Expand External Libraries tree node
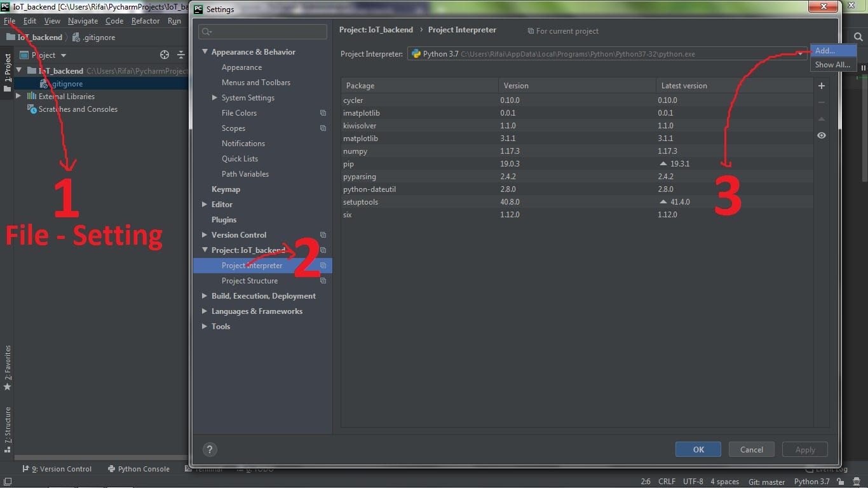Screen dimensions: 868x488 tap(18, 97)
